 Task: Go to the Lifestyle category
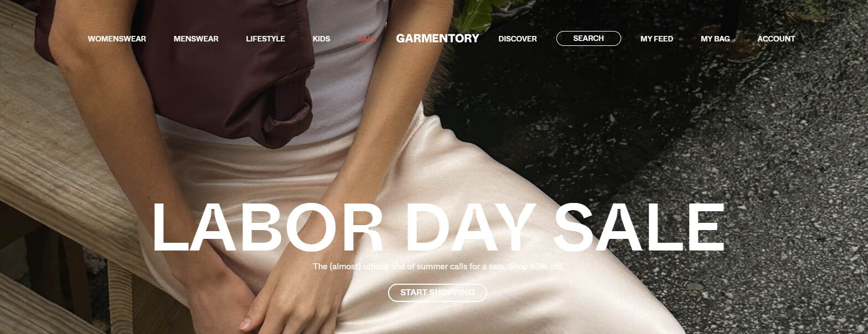(x=265, y=39)
